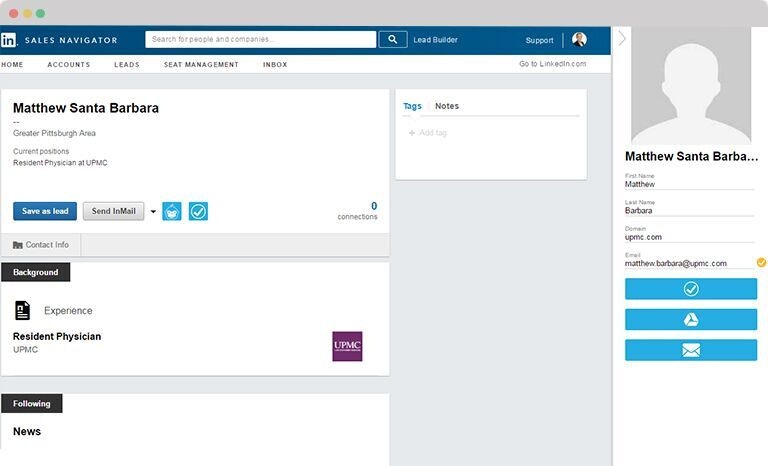
Task: Click the Contact Info card icon
Action: [x=18, y=245]
